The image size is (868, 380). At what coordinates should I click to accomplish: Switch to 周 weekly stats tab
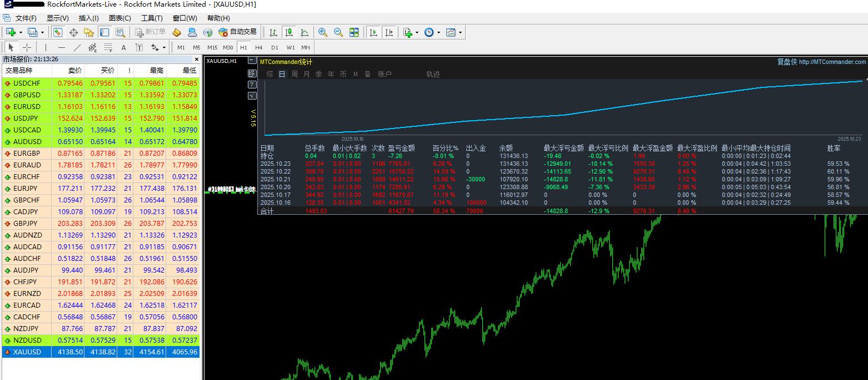(294, 74)
